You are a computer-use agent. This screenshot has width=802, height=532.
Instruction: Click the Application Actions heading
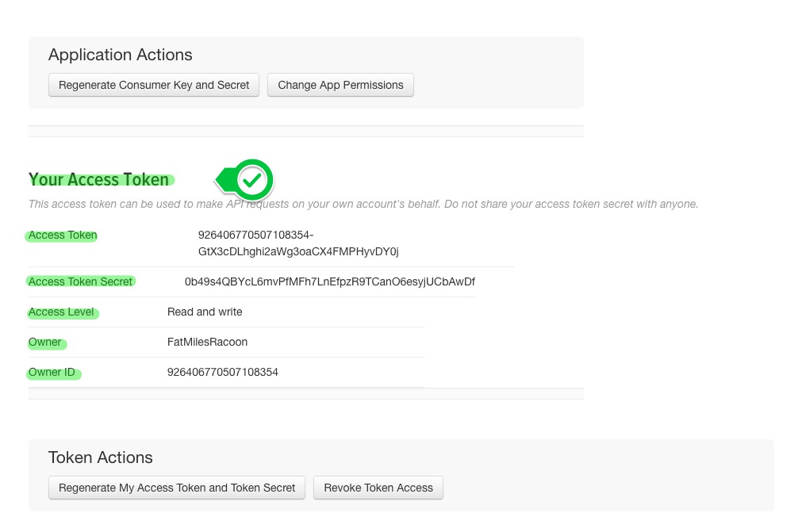pyautogui.click(x=120, y=55)
